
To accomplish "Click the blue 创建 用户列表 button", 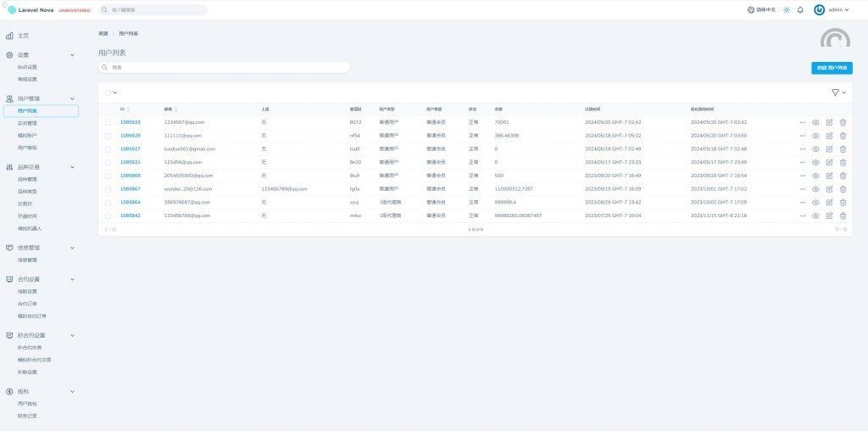I will 831,67.
